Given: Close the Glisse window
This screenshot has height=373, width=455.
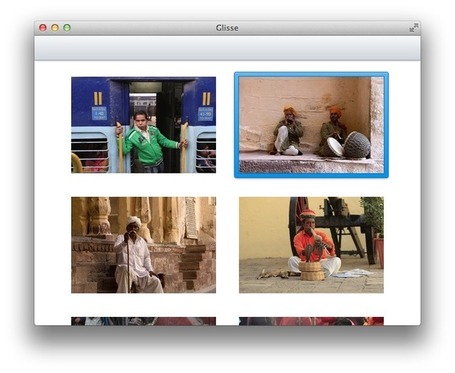Looking at the screenshot, I should [x=43, y=28].
